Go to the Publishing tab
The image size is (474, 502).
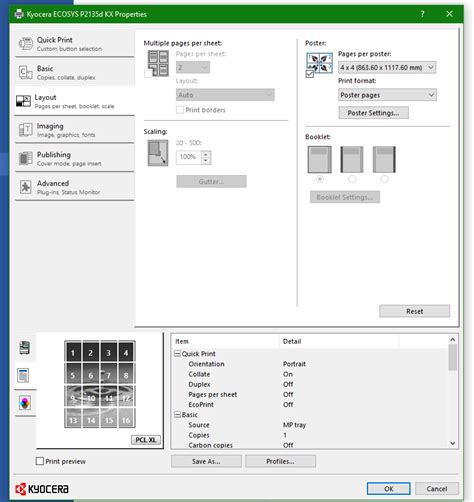click(75, 159)
